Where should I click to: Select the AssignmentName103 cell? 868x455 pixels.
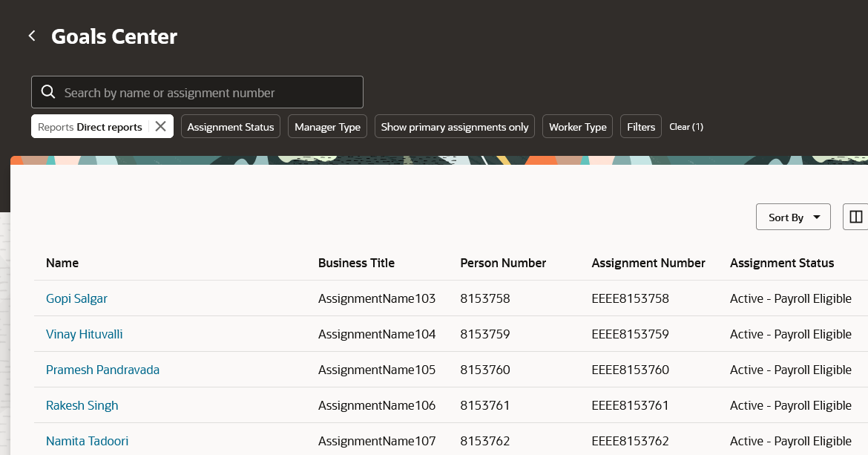point(377,298)
